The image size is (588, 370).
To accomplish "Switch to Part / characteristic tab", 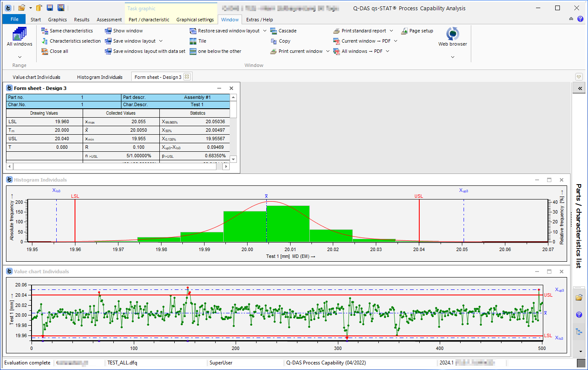I will click(149, 20).
